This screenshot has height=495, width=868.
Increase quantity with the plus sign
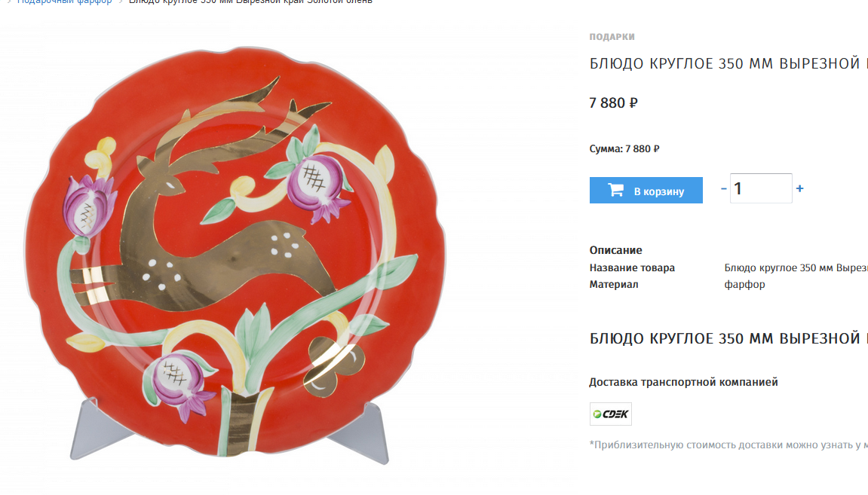[800, 188]
